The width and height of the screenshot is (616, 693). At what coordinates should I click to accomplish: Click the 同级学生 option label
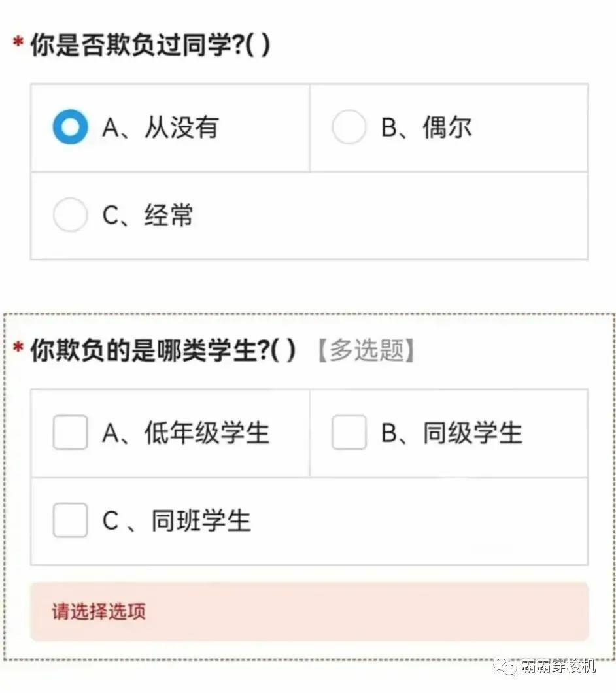(472, 433)
